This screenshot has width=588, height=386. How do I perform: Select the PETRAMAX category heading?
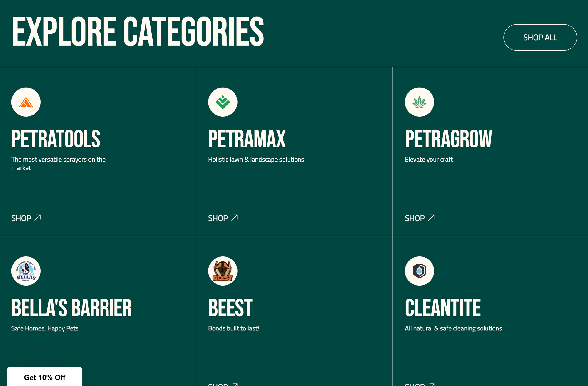pyautogui.click(x=247, y=139)
